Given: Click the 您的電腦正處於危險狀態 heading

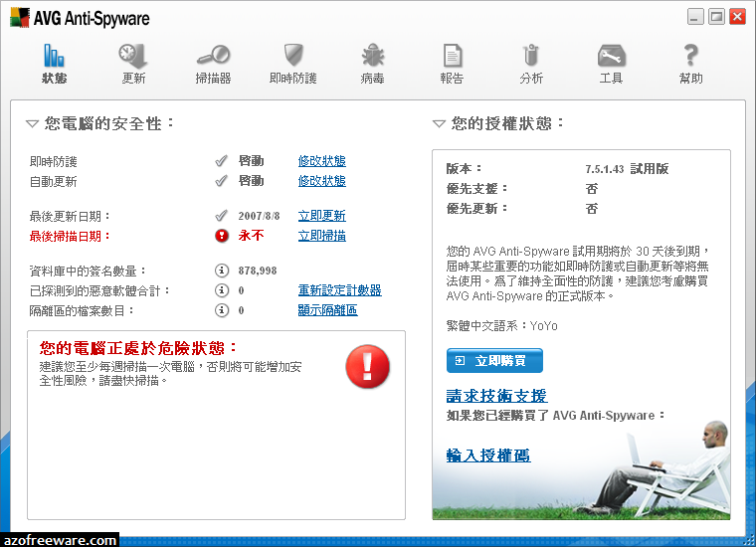Looking at the screenshot, I should point(138,348).
